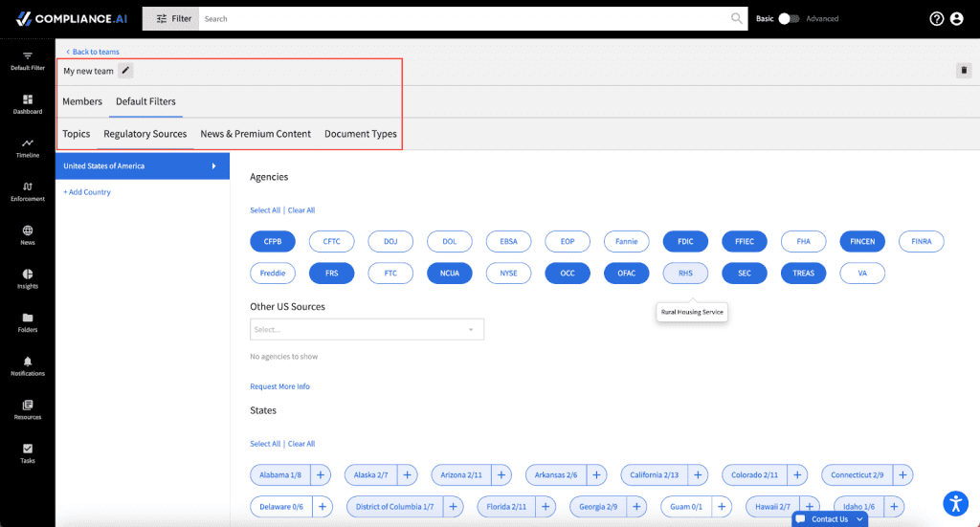
Task: Open the Topics sub-tab
Action: pos(77,134)
